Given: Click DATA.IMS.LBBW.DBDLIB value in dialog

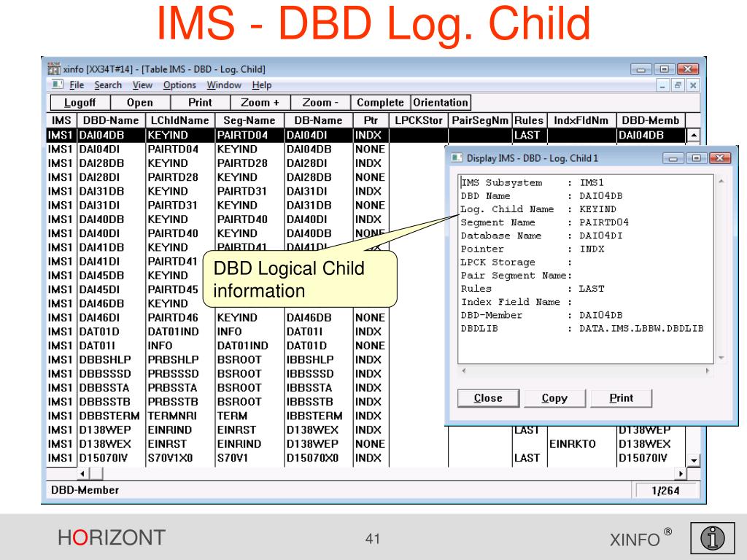Looking at the screenshot, I should (641, 329).
